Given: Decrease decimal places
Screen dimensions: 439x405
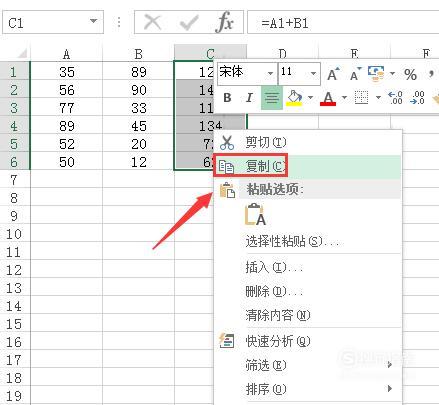Looking at the screenshot, I should click(x=417, y=98).
